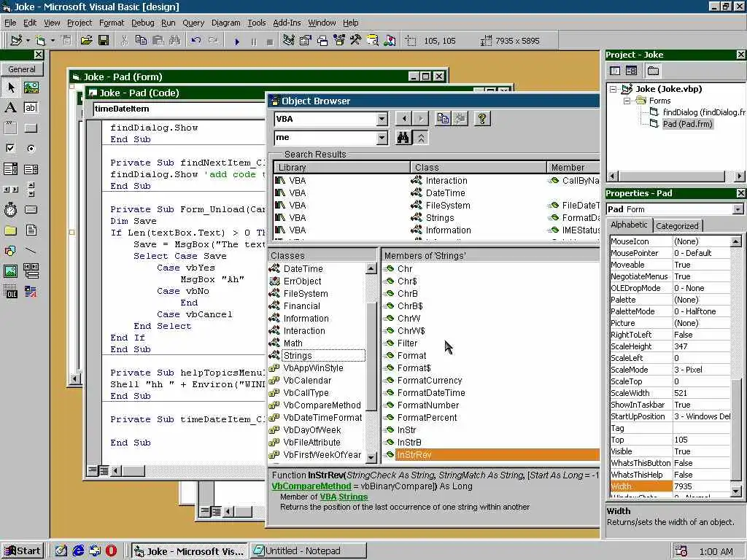This screenshot has width=747, height=560.
Task: Select the OLE container tool
Action: pos(11,292)
